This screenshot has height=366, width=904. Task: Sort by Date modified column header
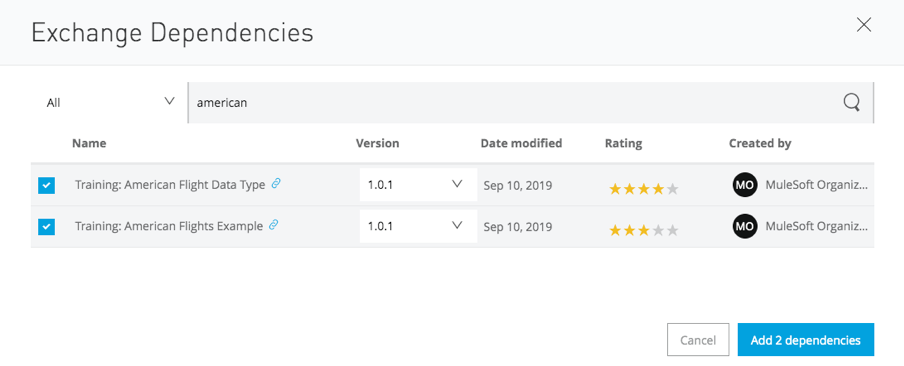[x=521, y=143]
